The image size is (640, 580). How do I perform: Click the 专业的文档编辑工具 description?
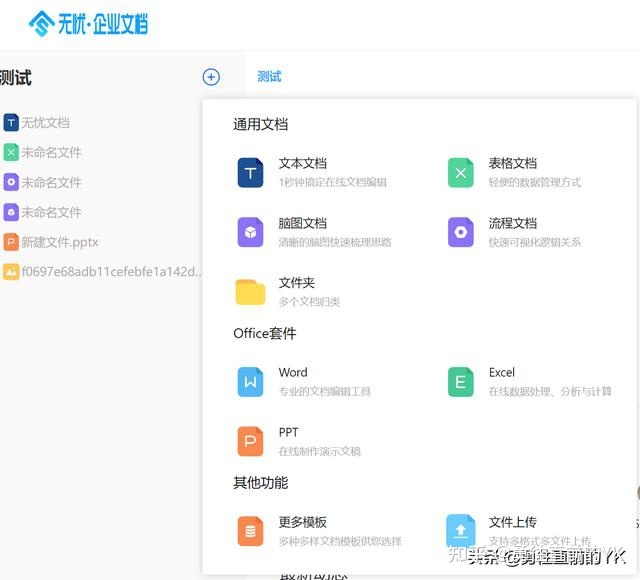click(x=324, y=392)
